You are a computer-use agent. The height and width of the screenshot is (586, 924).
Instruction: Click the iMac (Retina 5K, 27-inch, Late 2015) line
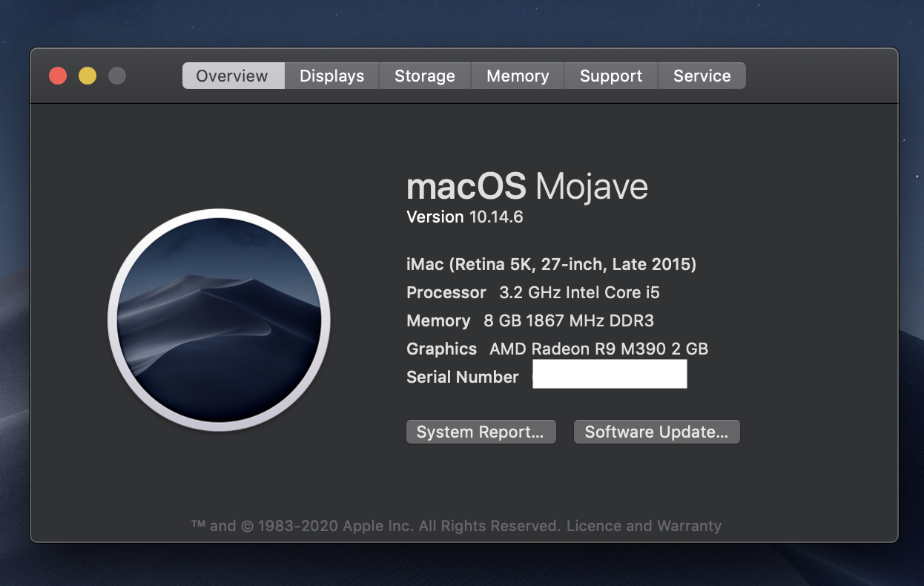(x=551, y=264)
